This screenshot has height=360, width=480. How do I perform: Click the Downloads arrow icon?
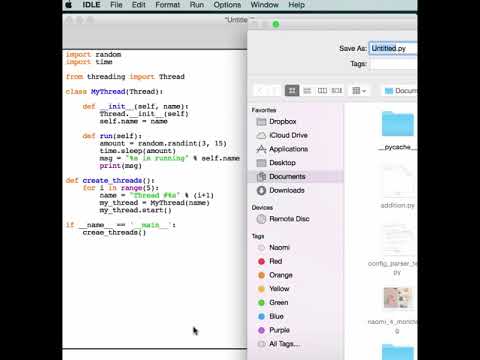pyautogui.click(x=261, y=190)
